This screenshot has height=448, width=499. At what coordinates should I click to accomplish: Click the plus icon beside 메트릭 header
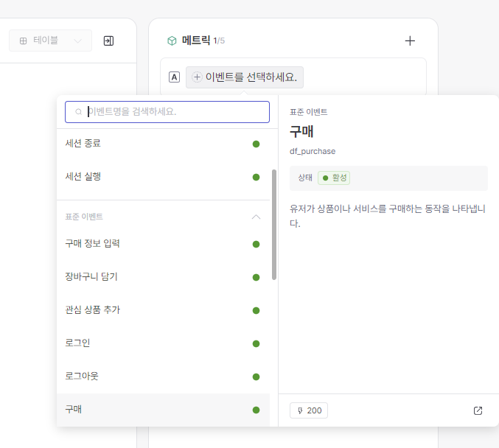click(x=410, y=41)
